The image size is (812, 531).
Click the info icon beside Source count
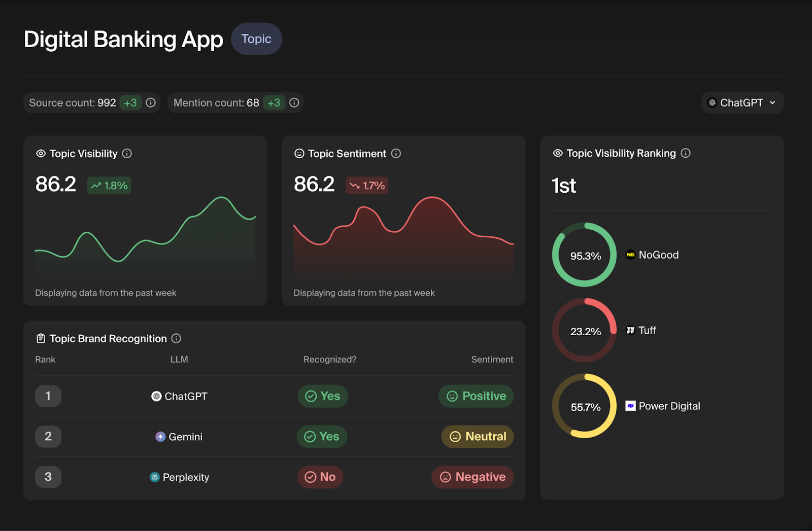click(x=151, y=103)
